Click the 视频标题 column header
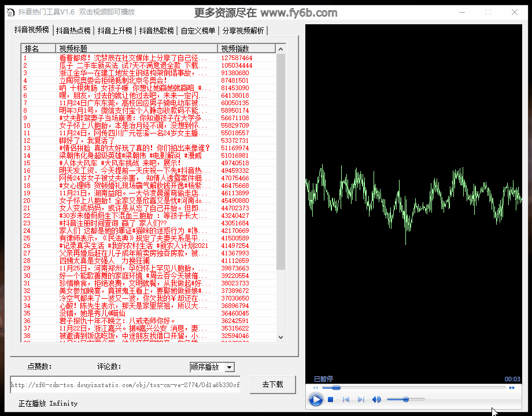532x416 pixels. coord(136,49)
